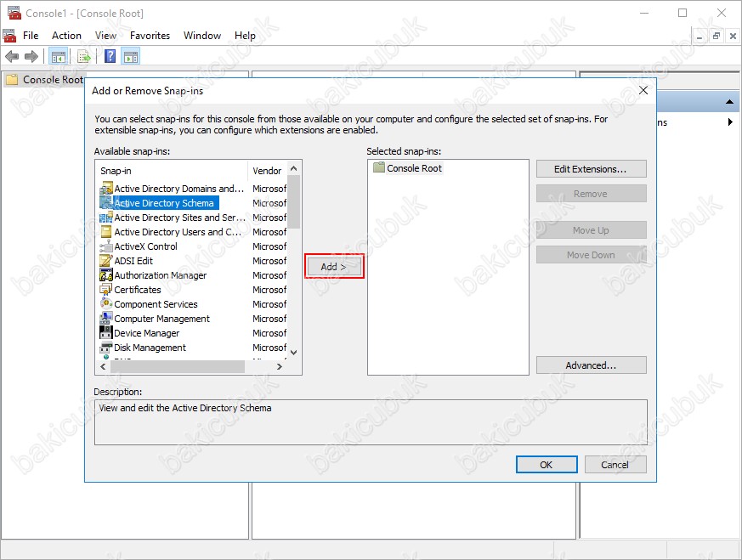The image size is (742, 560).
Task: Collapse the Actions pane header arrow
Action: point(730,102)
